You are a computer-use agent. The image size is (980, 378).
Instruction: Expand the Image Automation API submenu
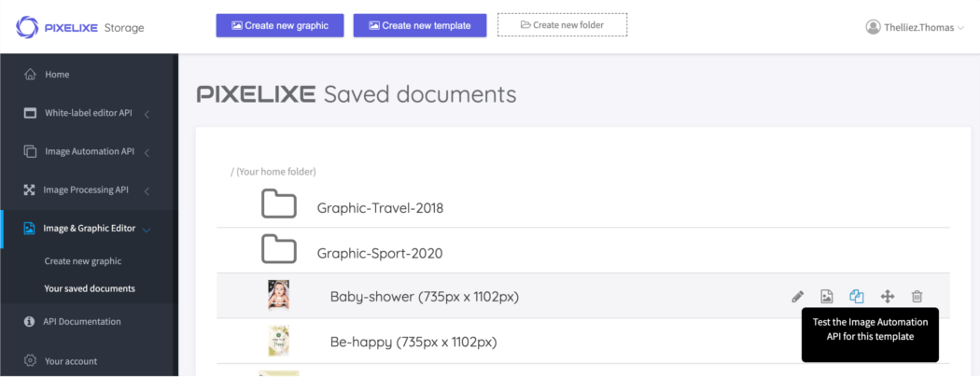[147, 152]
